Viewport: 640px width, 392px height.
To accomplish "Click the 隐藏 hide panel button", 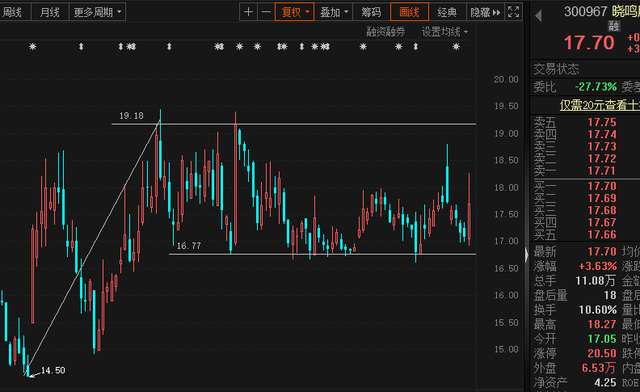I will (x=485, y=12).
